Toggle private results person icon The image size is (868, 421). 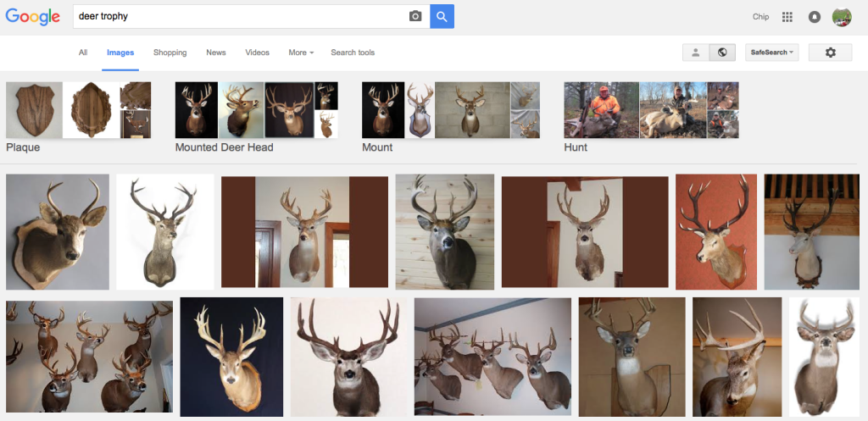coord(695,53)
